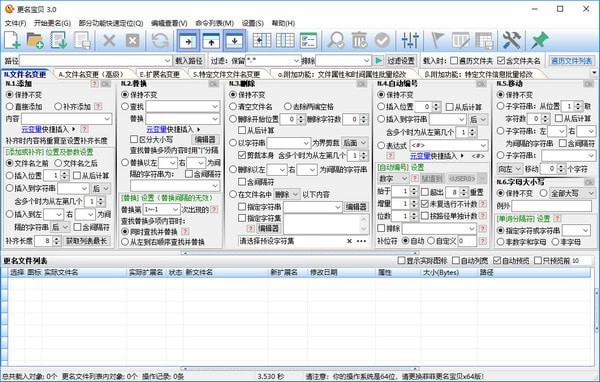
Task: Click the green play arrow filter icon
Action: (x=378, y=60)
